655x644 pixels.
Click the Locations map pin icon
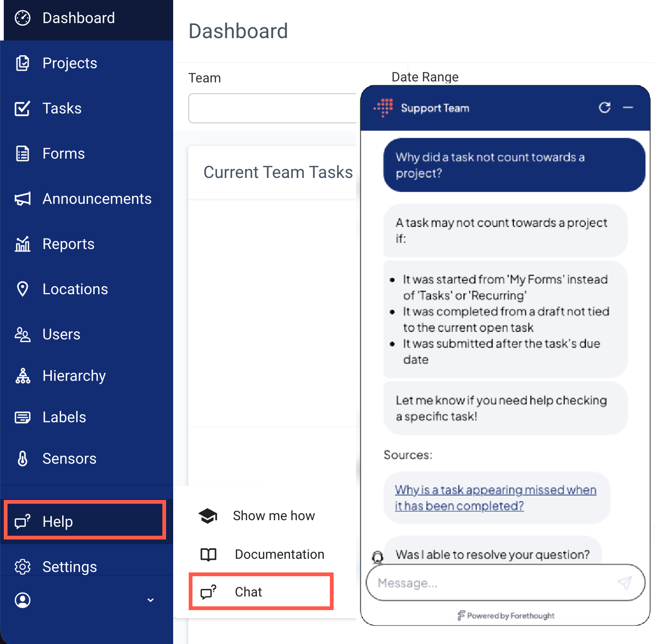click(23, 289)
